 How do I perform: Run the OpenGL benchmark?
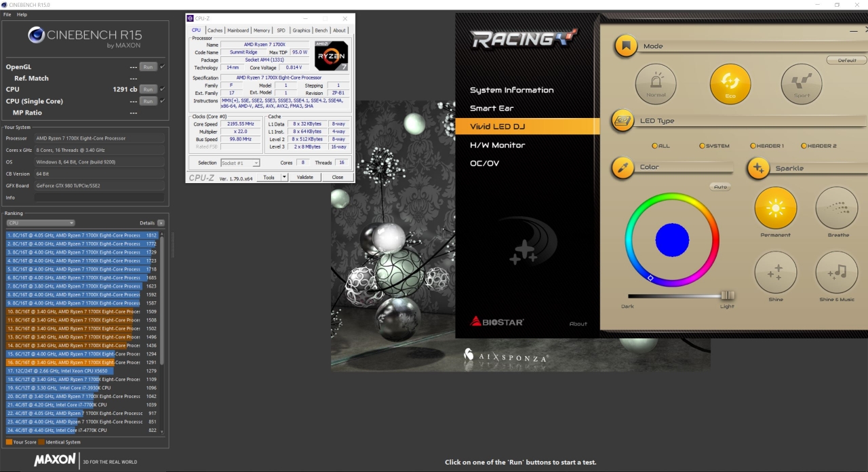[148, 66]
